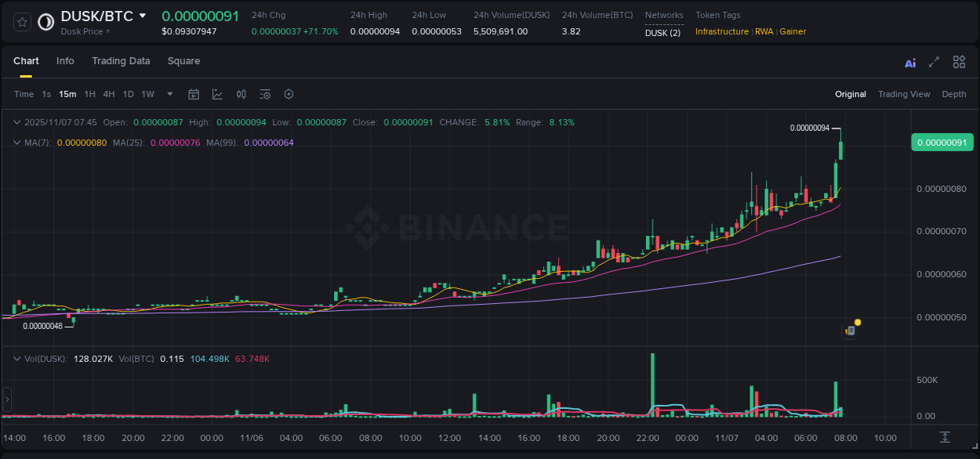The width and height of the screenshot is (980, 459).
Task: Click the indicator list view icon
Action: (265, 94)
